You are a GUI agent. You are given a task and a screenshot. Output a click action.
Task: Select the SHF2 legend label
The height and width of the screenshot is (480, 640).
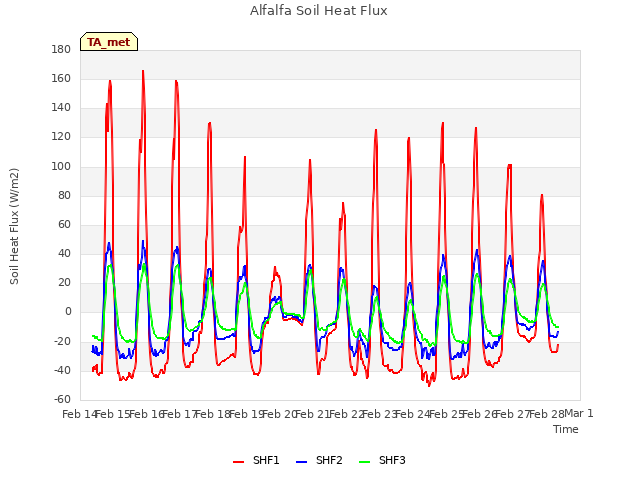329,460
